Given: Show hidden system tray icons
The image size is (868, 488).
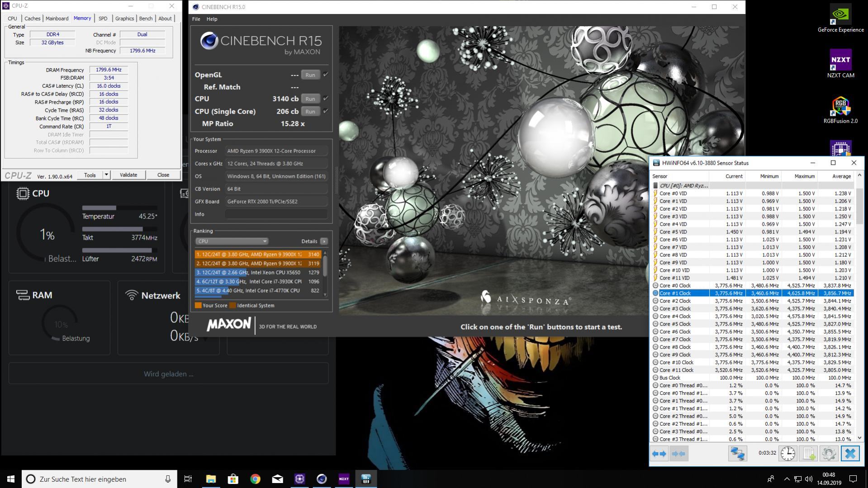Looking at the screenshot, I should pyautogui.click(x=787, y=479).
